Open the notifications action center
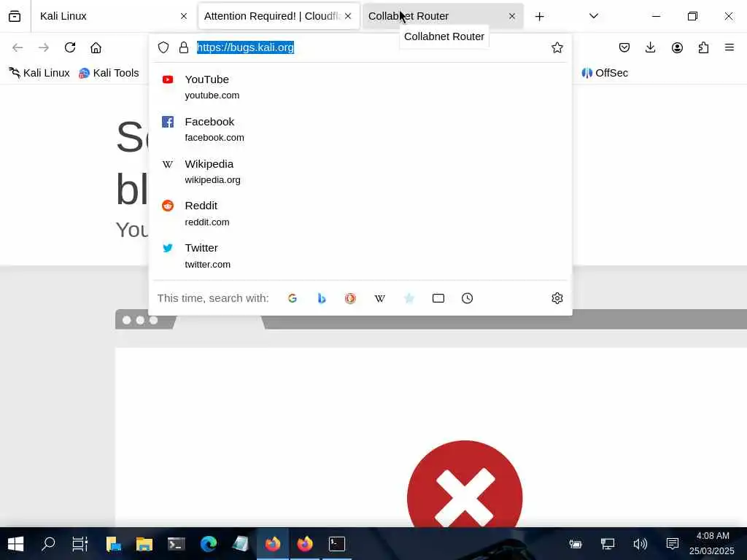Viewport: 747px width, 560px height. click(x=672, y=544)
